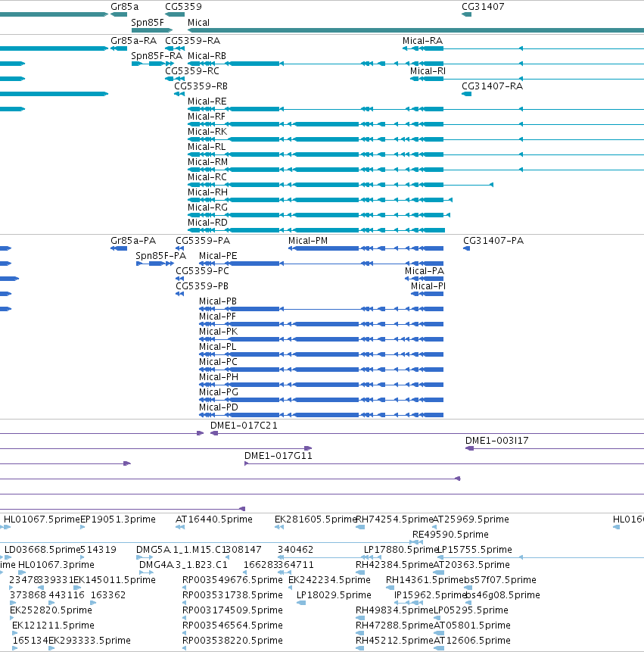The image size is (644, 652).
Task: Select protein label Mical-PG
Action: (x=219, y=392)
